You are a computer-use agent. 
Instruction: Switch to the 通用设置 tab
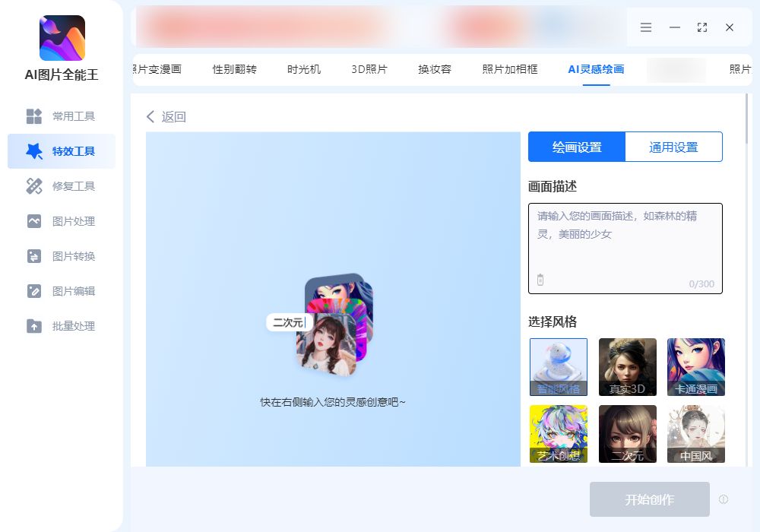point(673,147)
